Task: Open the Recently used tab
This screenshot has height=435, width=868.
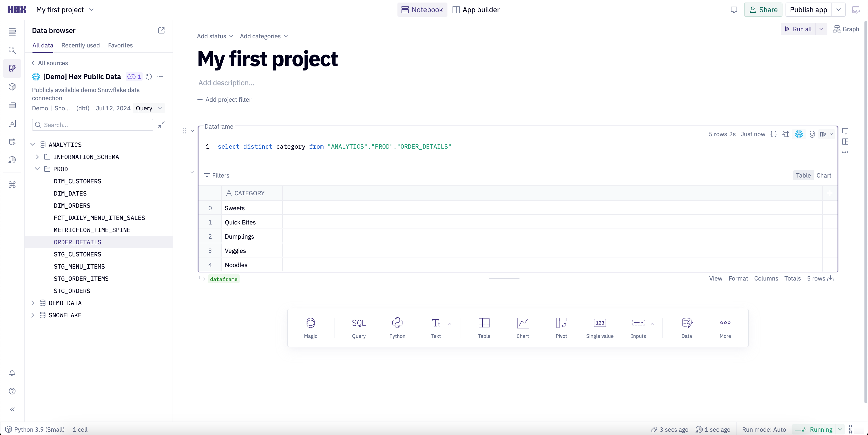Action: click(80, 45)
